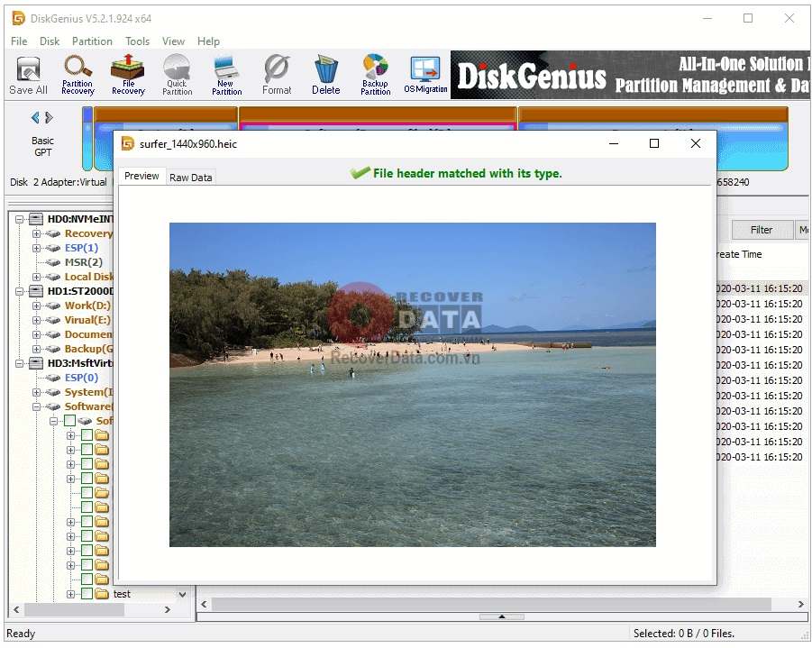Screen dimensions: 812x648
Task: Go to next disk with right arrow
Action: (49, 117)
